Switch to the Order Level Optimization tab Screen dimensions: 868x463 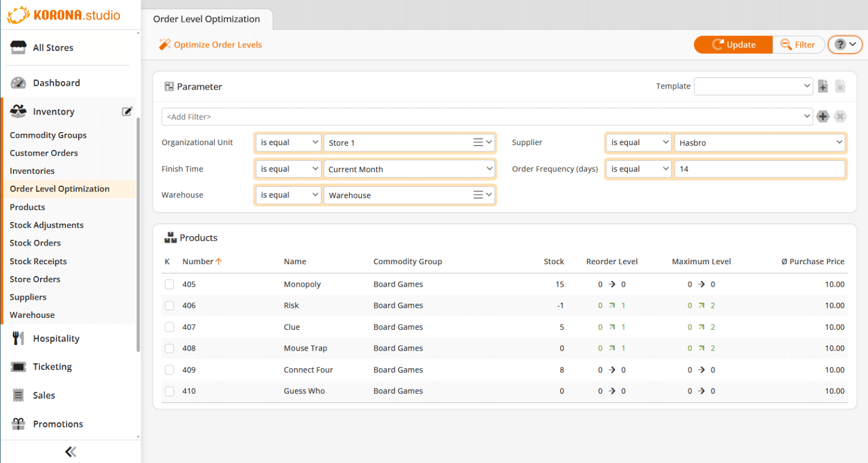[x=207, y=19]
